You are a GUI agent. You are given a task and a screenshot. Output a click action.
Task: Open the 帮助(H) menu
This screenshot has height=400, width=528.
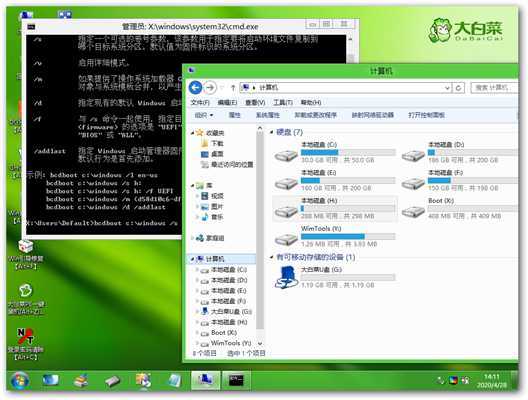point(311,102)
